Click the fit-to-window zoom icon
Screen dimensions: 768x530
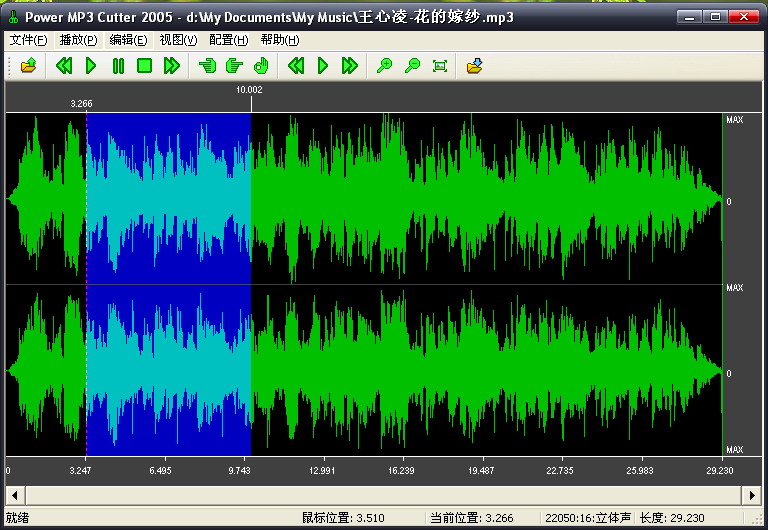[440, 66]
